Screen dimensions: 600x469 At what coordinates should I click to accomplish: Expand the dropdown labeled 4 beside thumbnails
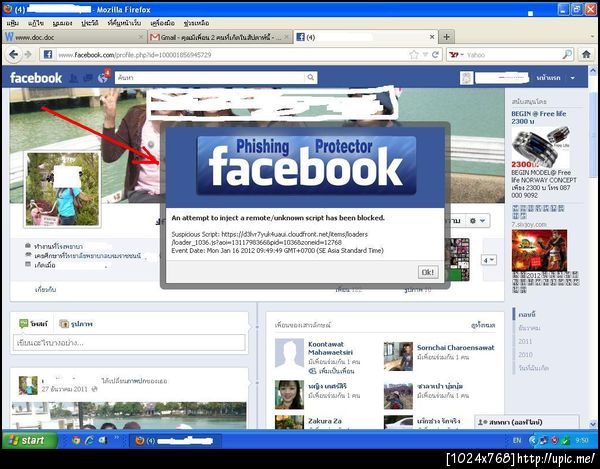point(489,260)
